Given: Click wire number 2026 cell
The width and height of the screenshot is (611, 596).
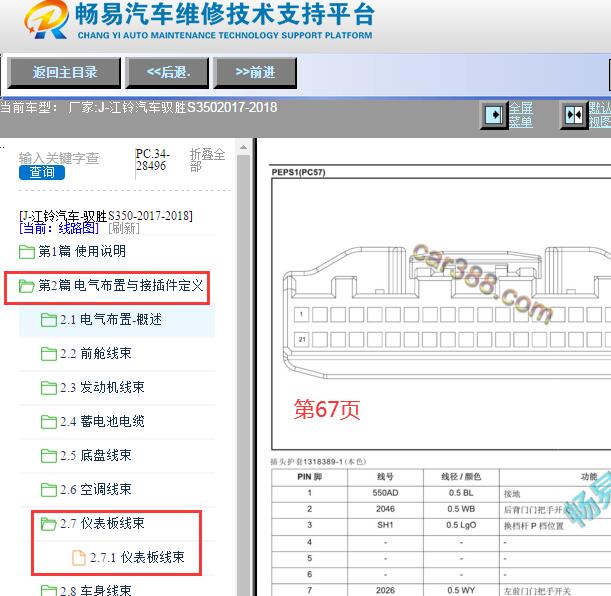Looking at the screenshot, I should pyautogui.click(x=385, y=591).
